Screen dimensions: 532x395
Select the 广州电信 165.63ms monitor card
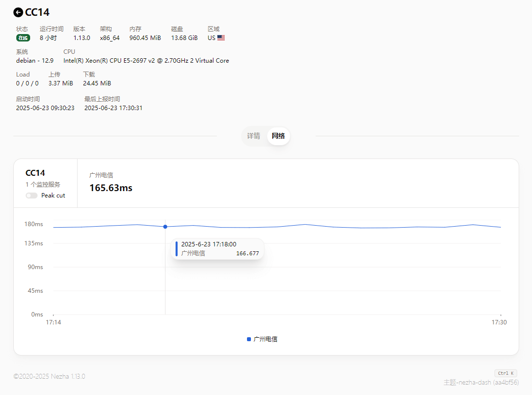pos(111,183)
